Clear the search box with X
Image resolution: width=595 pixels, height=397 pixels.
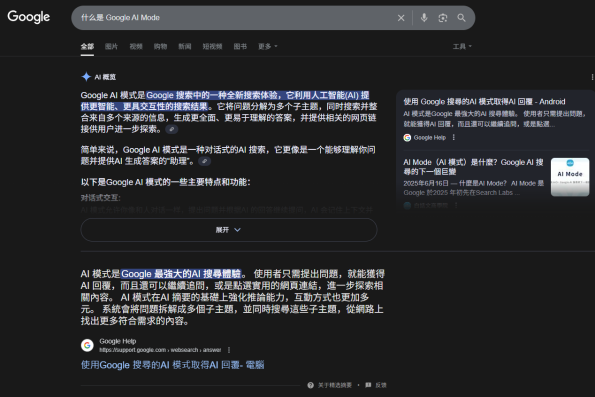401,18
